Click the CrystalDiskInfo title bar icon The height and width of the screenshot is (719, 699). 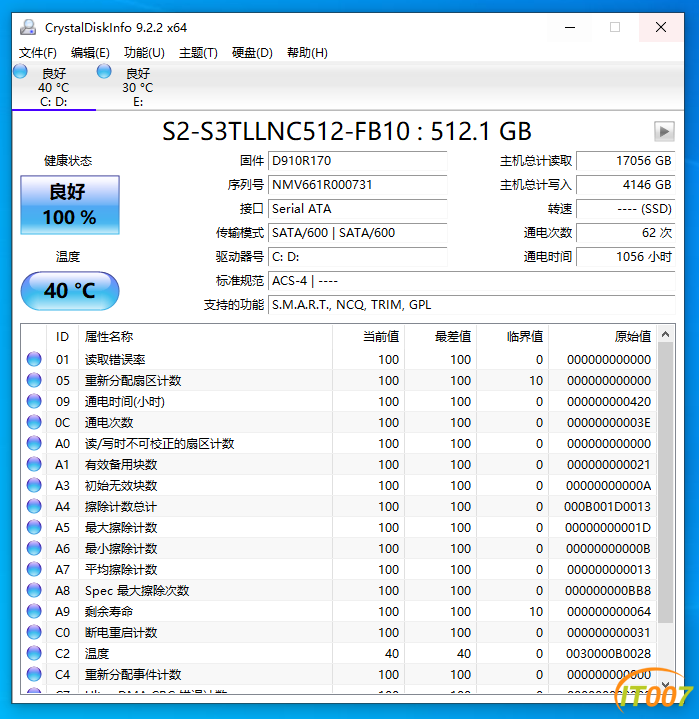(x=28, y=28)
